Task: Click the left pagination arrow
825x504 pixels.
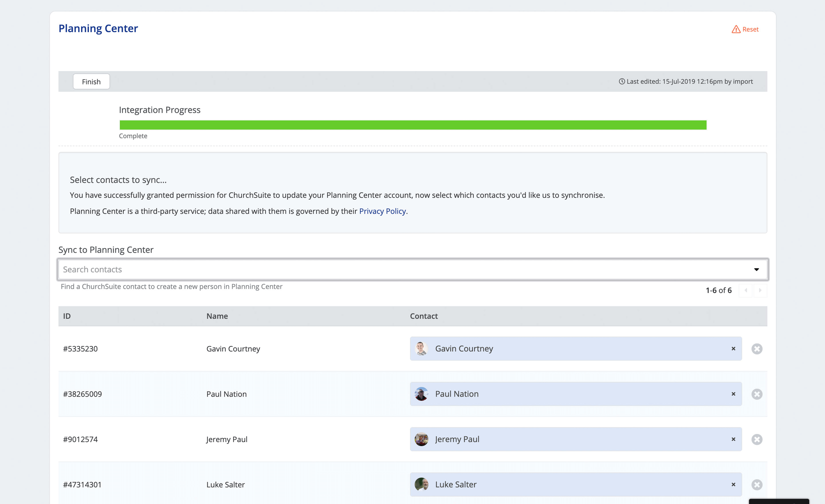Action: coord(746,290)
